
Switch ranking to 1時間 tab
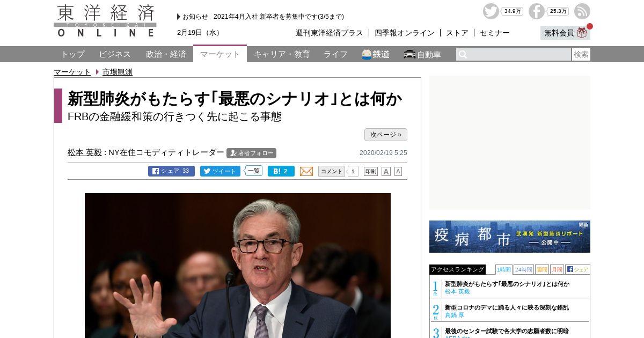[x=504, y=269]
